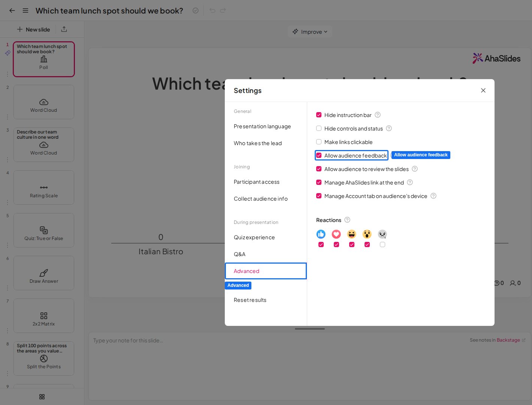Enable the crying reaction checkbox

383,244
